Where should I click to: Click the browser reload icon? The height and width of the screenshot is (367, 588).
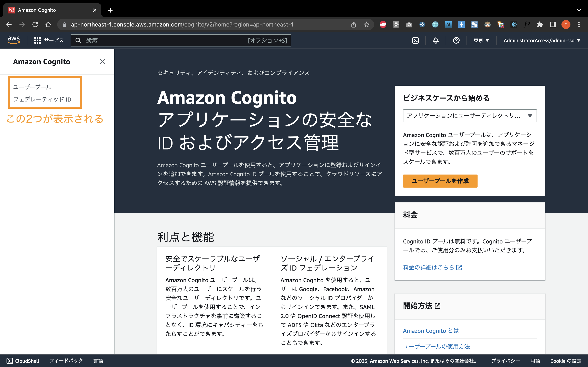(x=35, y=24)
